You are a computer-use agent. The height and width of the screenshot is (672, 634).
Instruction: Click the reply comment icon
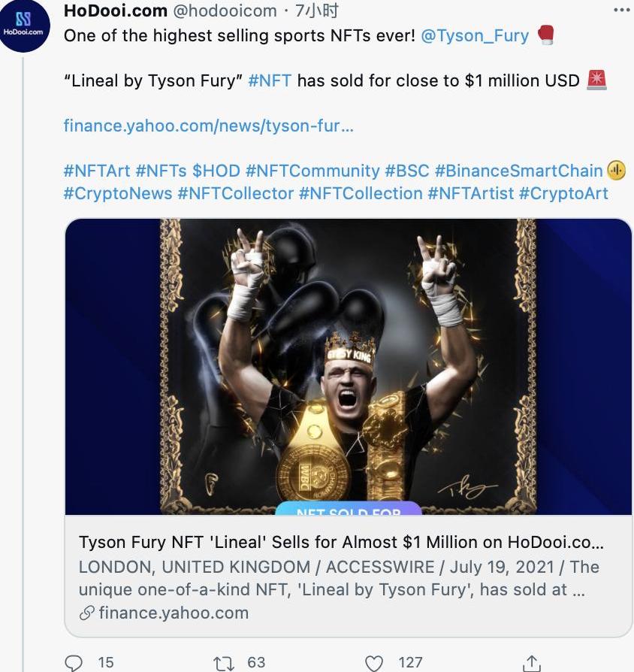pos(74,662)
